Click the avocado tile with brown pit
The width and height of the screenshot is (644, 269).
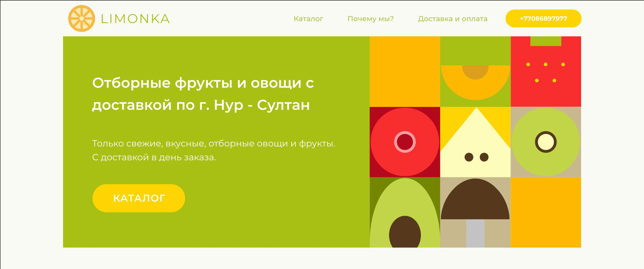pyautogui.click(x=405, y=212)
